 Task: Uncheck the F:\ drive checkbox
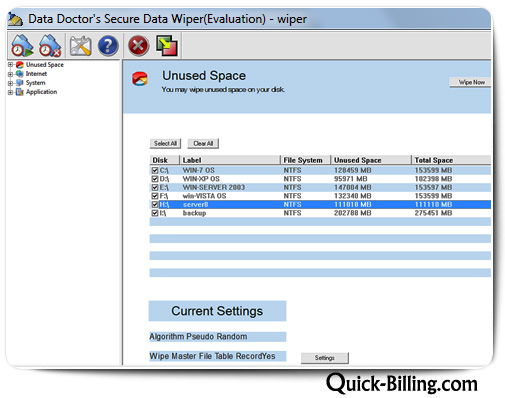(155, 196)
